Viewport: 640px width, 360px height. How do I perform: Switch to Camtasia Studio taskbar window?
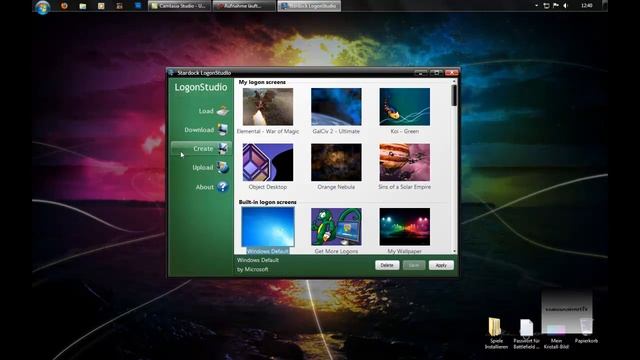(179, 6)
